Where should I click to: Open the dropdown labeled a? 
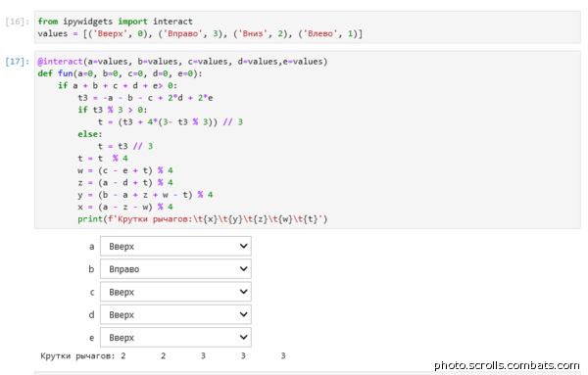pyautogui.click(x=175, y=246)
